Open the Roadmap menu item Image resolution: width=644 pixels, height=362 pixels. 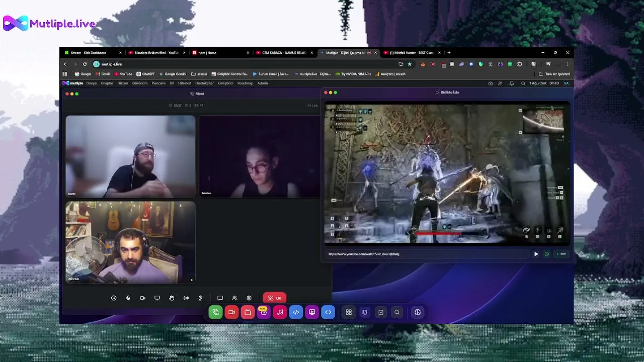tap(246, 83)
